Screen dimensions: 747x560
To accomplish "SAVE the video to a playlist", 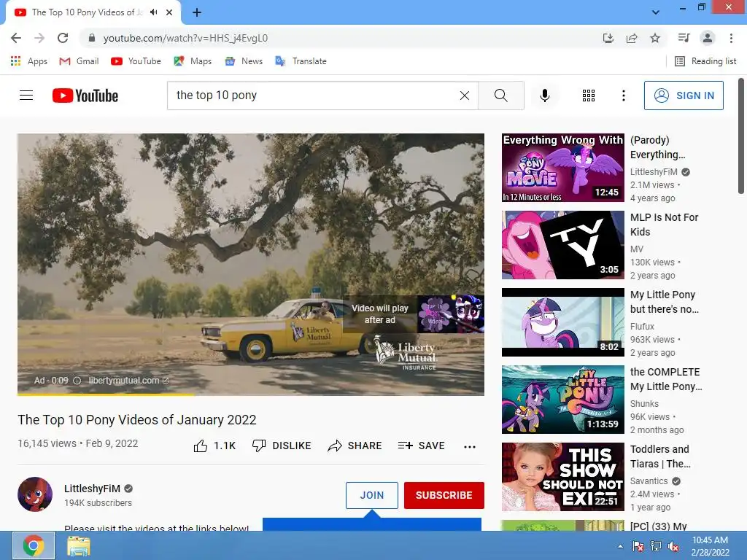I will tap(421, 446).
